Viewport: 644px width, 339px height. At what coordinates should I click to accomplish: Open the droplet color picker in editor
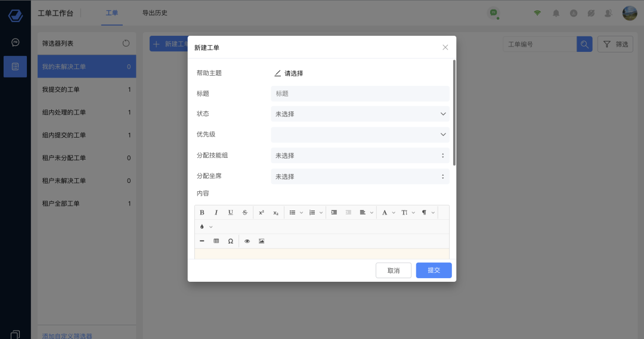(x=203, y=227)
